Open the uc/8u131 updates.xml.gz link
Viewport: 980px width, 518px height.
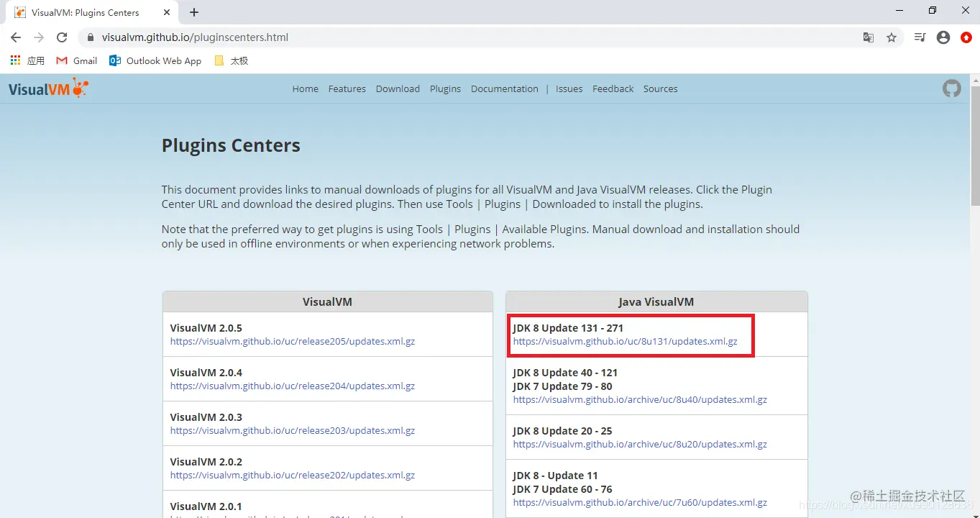pos(625,342)
